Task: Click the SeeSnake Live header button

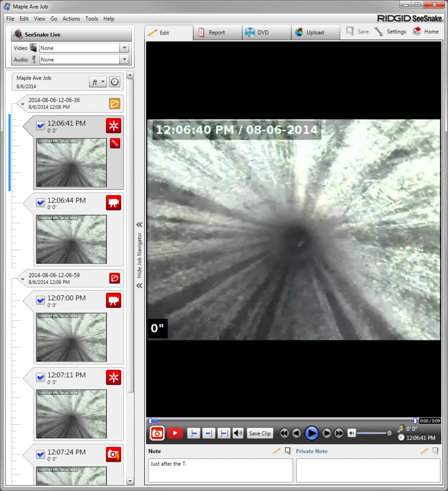Action: point(71,35)
